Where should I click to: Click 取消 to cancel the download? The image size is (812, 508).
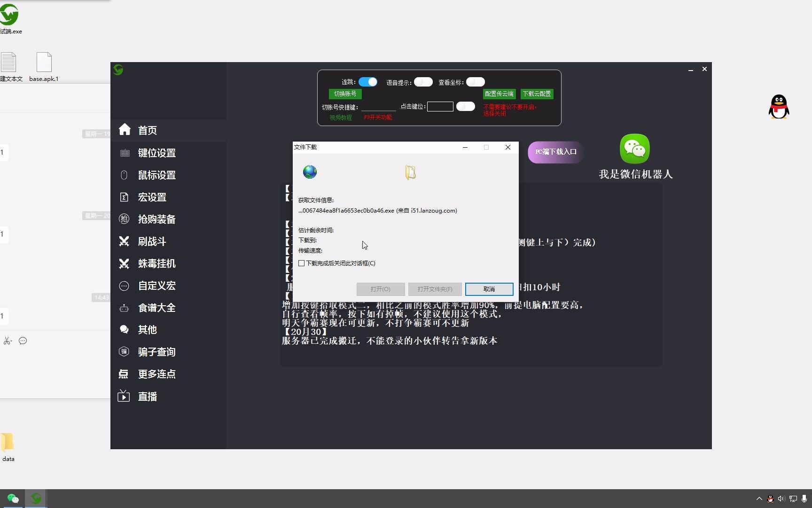point(489,289)
